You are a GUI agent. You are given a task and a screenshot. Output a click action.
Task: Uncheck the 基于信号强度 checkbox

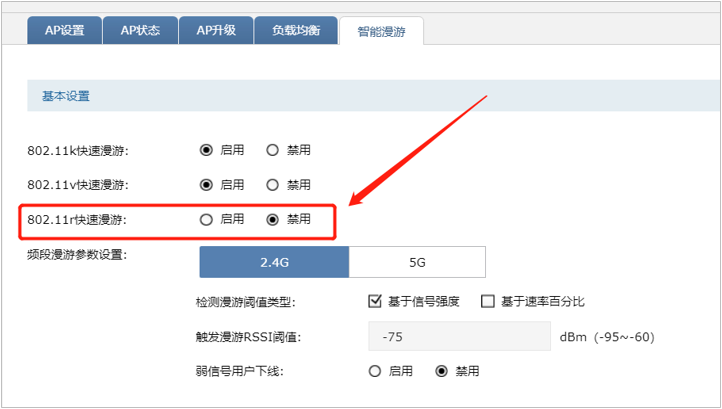[x=376, y=301]
